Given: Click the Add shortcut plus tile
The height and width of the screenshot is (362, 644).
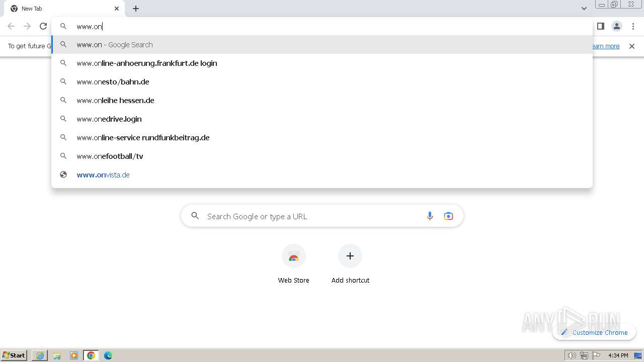Looking at the screenshot, I should click(x=350, y=264).
